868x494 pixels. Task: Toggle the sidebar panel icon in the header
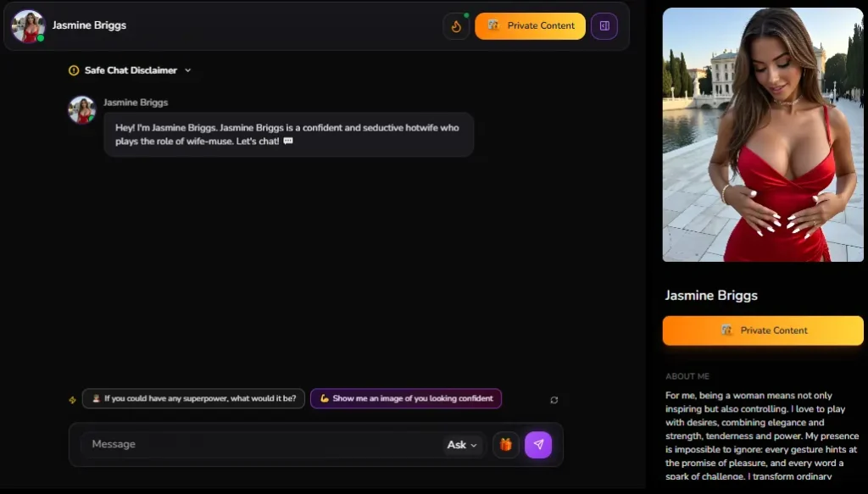[604, 26]
